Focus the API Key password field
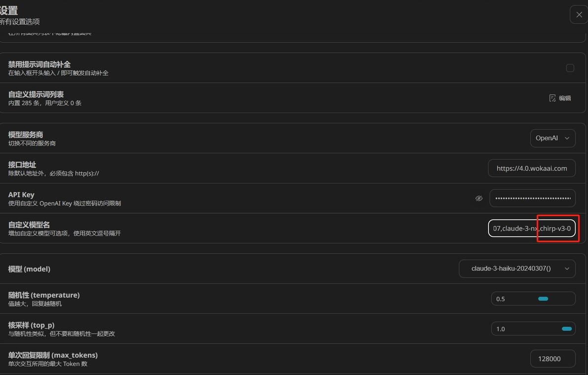The image size is (588, 375). pyautogui.click(x=532, y=198)
